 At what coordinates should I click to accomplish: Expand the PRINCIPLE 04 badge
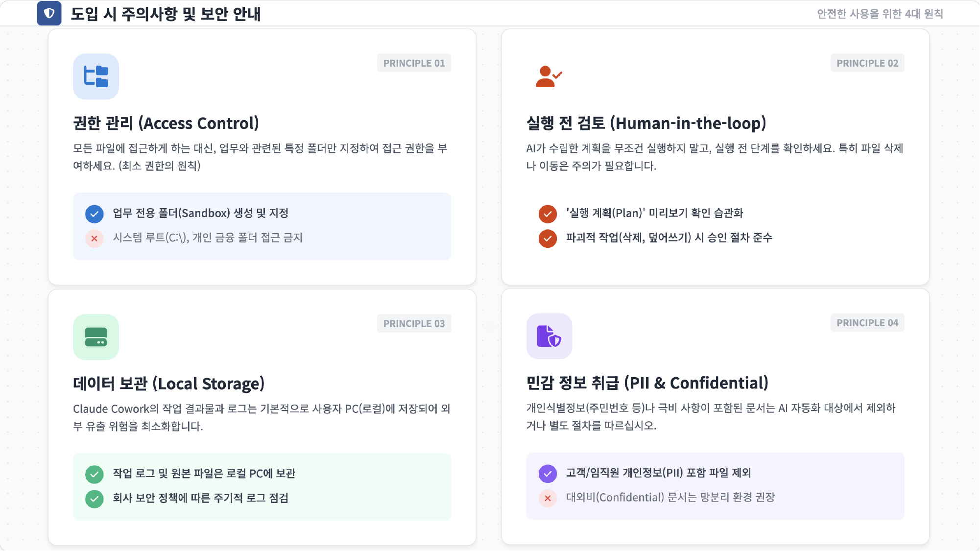pos(867,323)
